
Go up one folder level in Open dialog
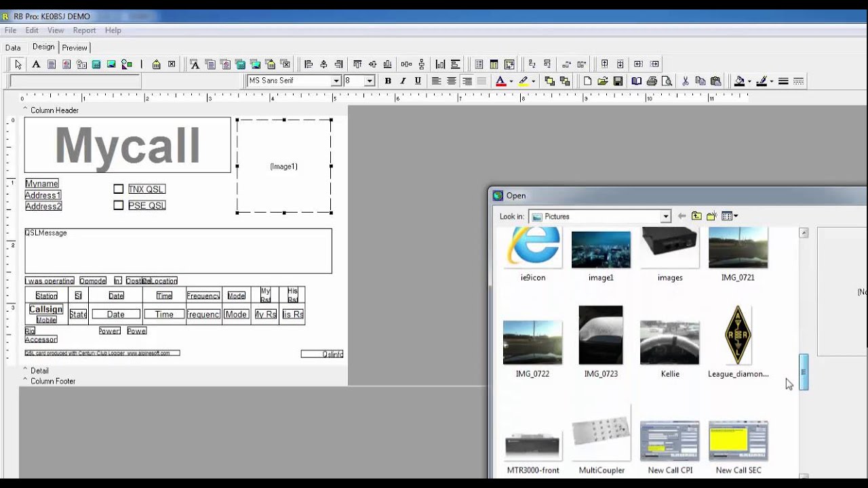pos(696,216)
